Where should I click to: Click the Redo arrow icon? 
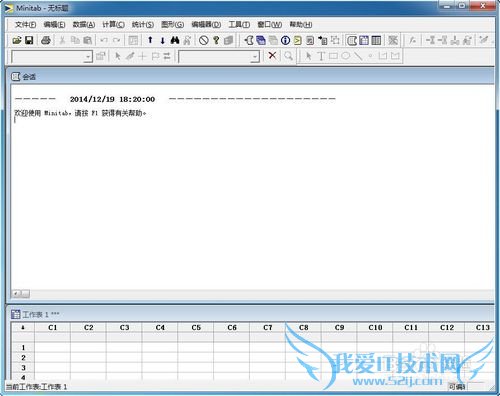pos(116,40)
